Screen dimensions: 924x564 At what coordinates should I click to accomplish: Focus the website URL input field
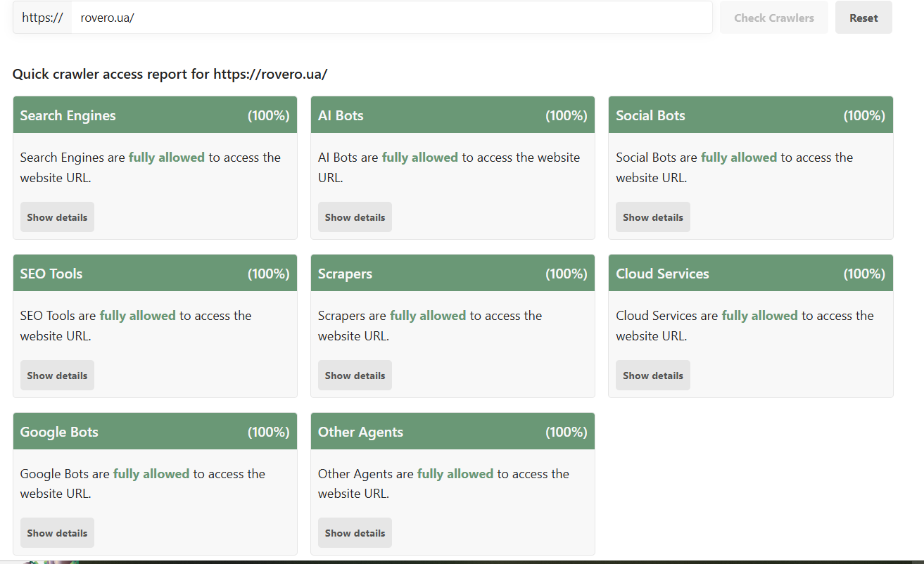coord(391,18)
